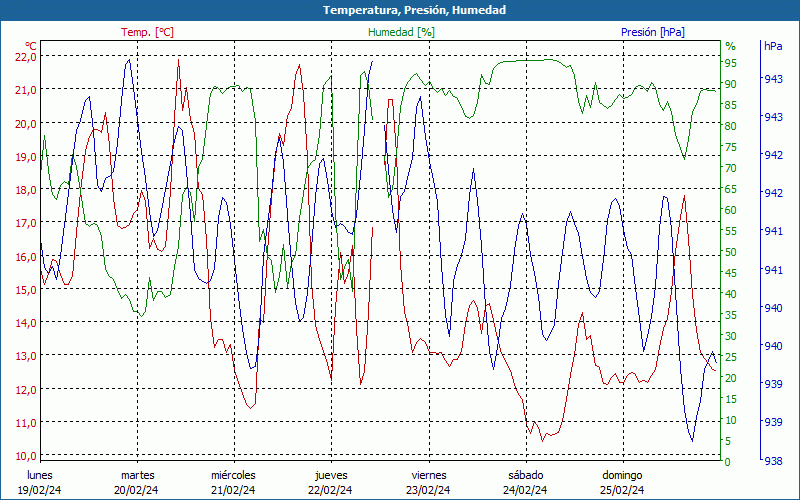Image resolution: width=800 pixels, height=500 pixels.
Task: Click the 'lunes' day label
Action: pos(40,476)
